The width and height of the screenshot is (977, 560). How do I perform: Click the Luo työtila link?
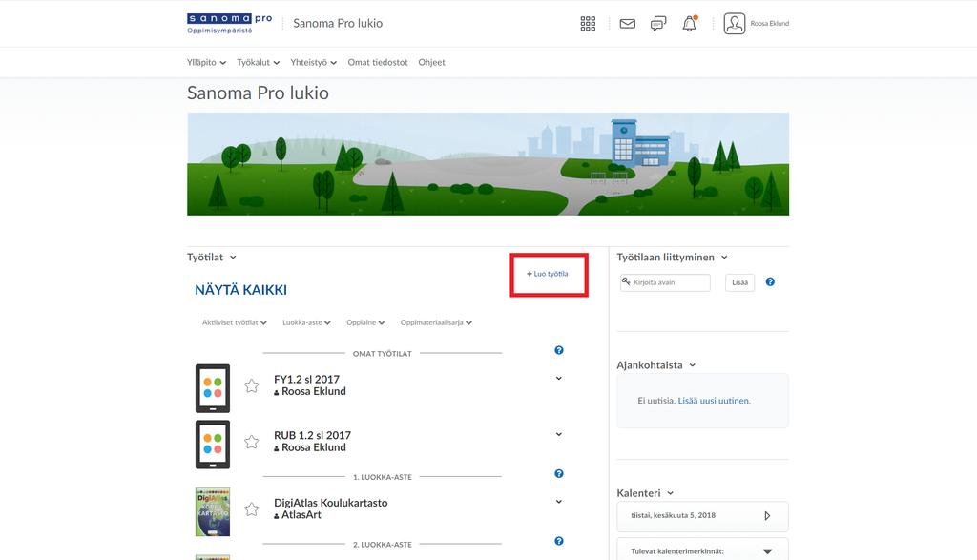click(548, 274)
